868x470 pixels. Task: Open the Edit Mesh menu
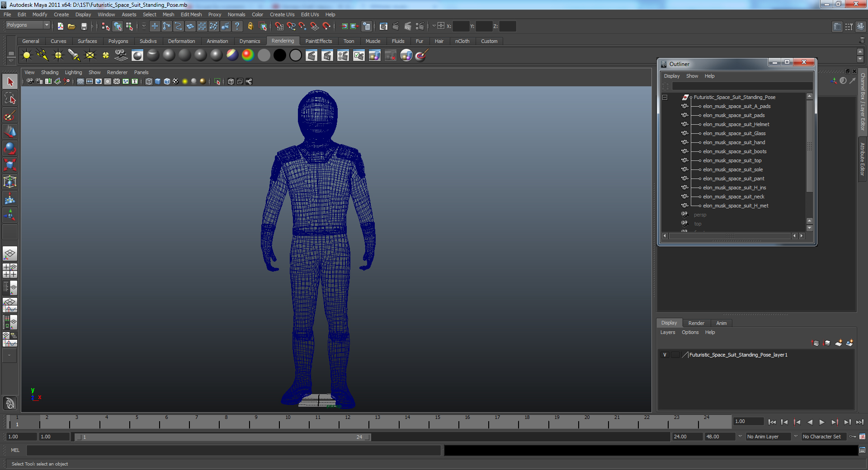point(191,14)
